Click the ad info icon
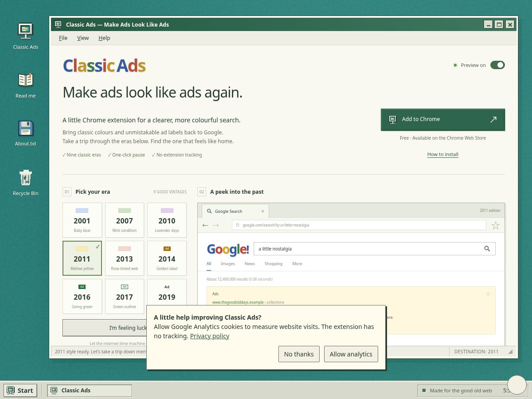The height and width of the screenshot is (399, 532). point(488,294)
